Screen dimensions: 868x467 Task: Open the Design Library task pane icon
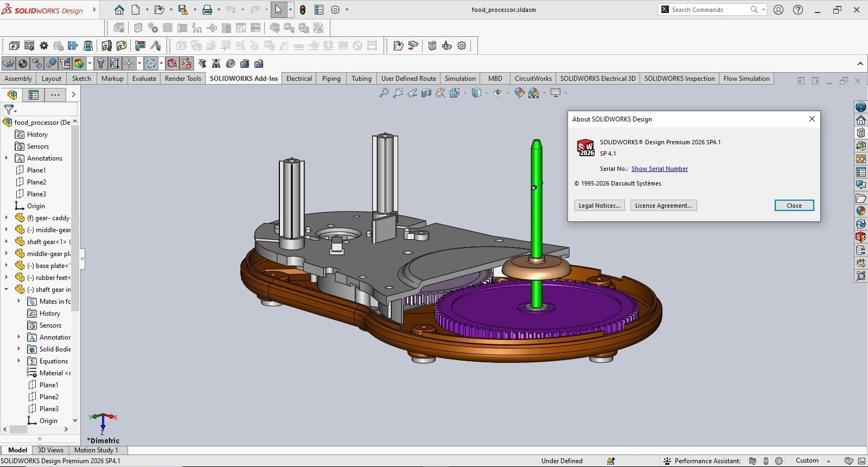click(x=861, y=133)
